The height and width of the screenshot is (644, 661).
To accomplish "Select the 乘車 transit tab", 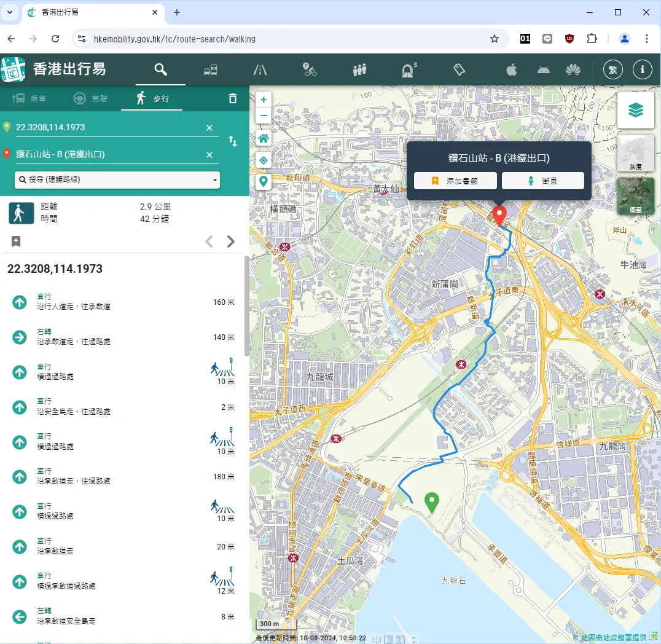I will tap(29, 99).
